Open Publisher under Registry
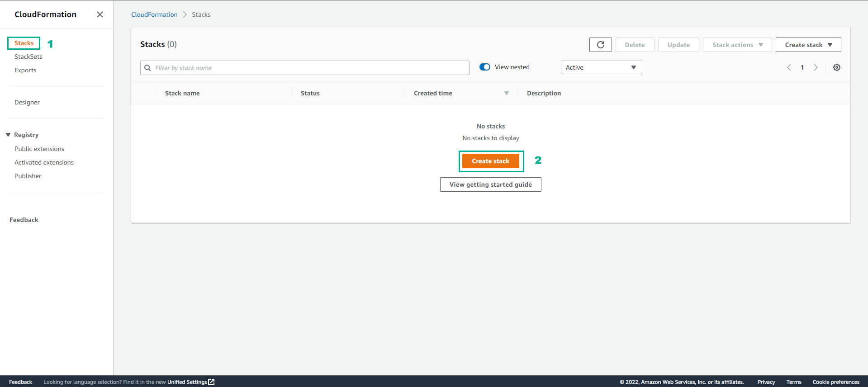 pos(28,176)
